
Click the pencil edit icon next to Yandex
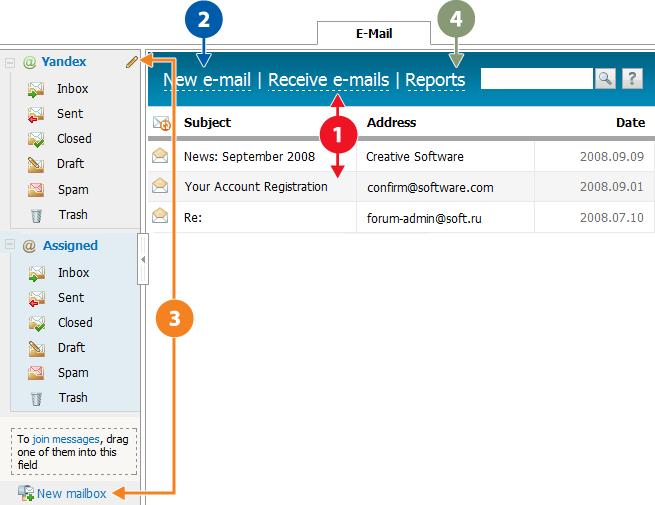pos(131,62)
